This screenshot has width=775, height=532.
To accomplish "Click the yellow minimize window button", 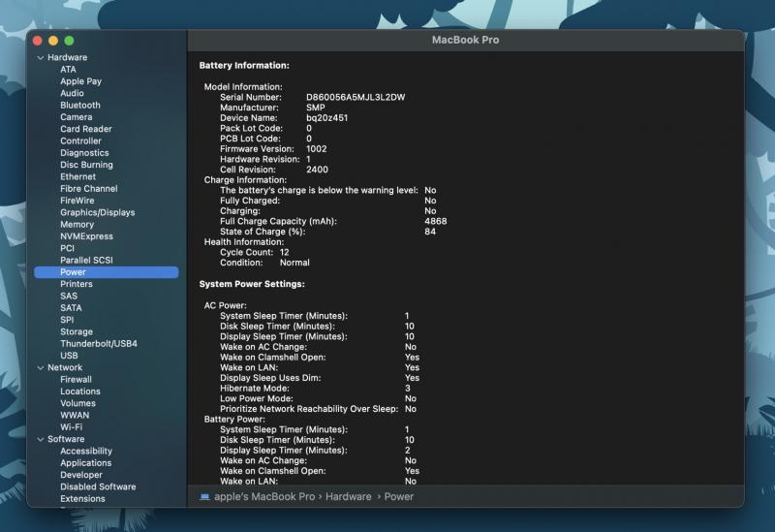I will point(53,41).
